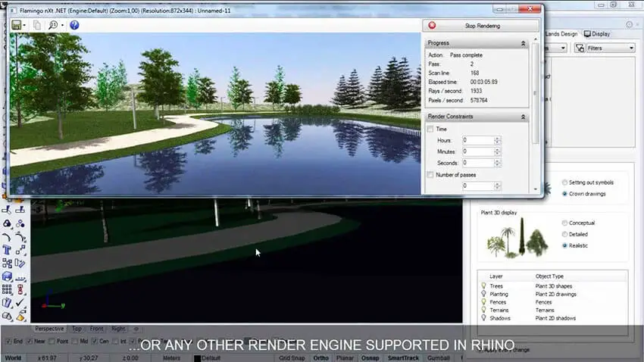This screenshot has width=644, height=362.
Task: Click the Plant 2D drawings object type
Action: (555, 295)
